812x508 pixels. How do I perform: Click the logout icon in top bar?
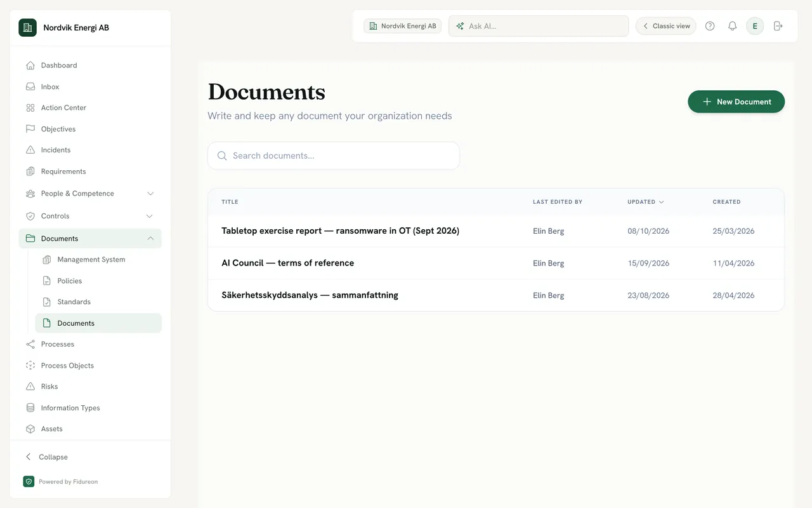tap(778, 26)
